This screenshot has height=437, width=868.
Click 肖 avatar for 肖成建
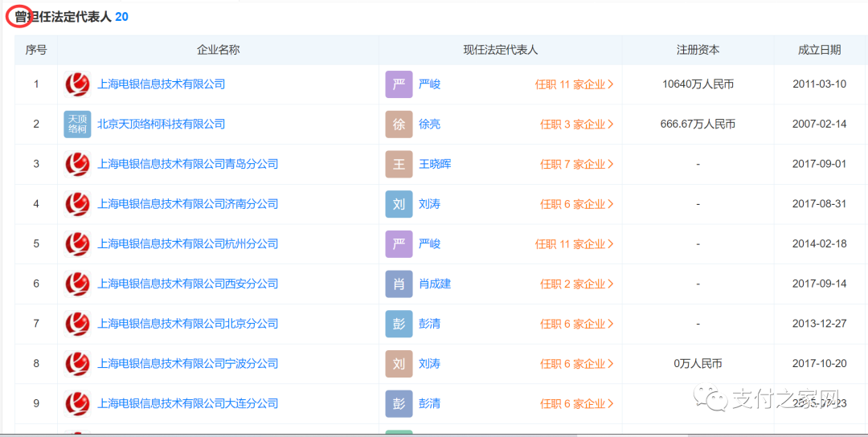click(x=399, y=284)
